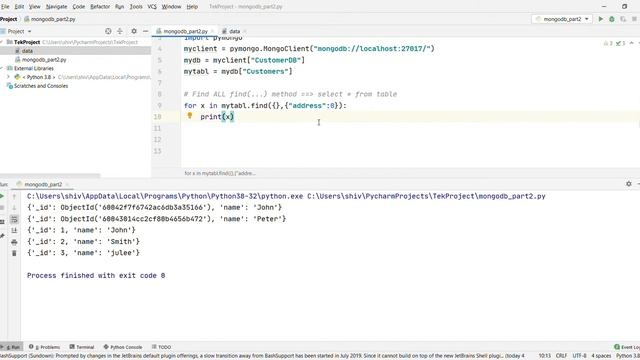Pin the Run tab with the pin icon
The height and width of the screenshot is (360, 640).
pos(2,236)
